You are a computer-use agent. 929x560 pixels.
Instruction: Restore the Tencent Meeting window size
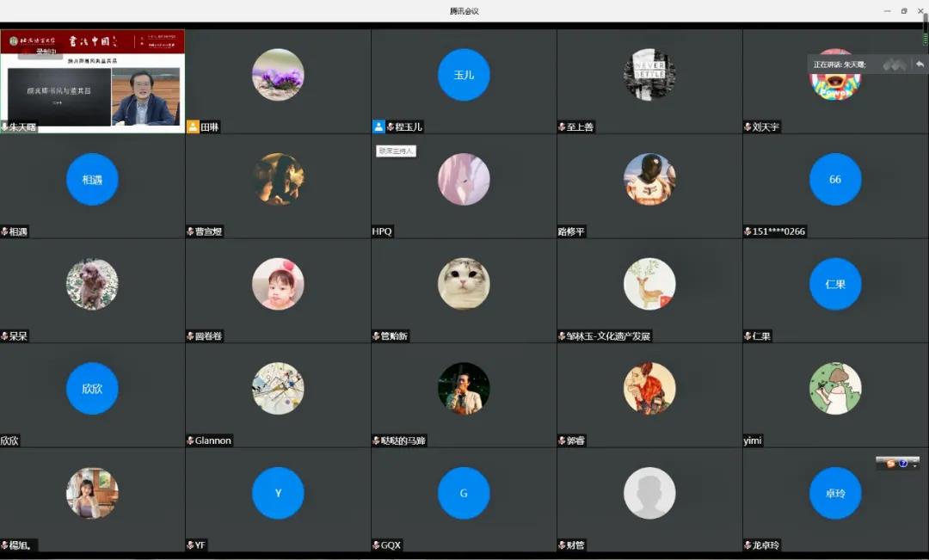(904, 11)
